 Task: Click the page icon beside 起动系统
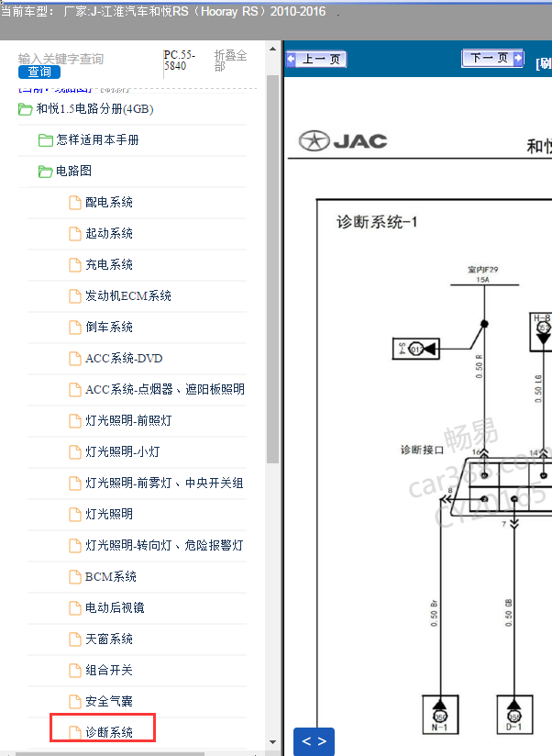coord(75,234)
